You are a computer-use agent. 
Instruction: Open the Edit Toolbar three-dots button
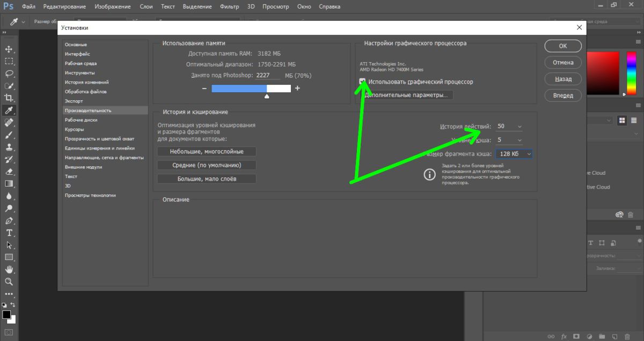point(9,294)
